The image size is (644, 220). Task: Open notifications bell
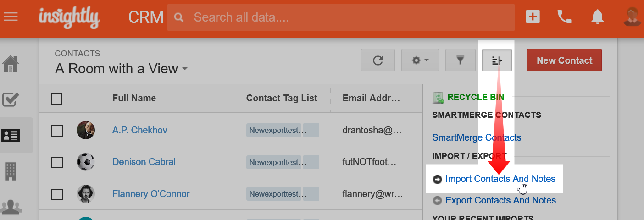[597, 17]
